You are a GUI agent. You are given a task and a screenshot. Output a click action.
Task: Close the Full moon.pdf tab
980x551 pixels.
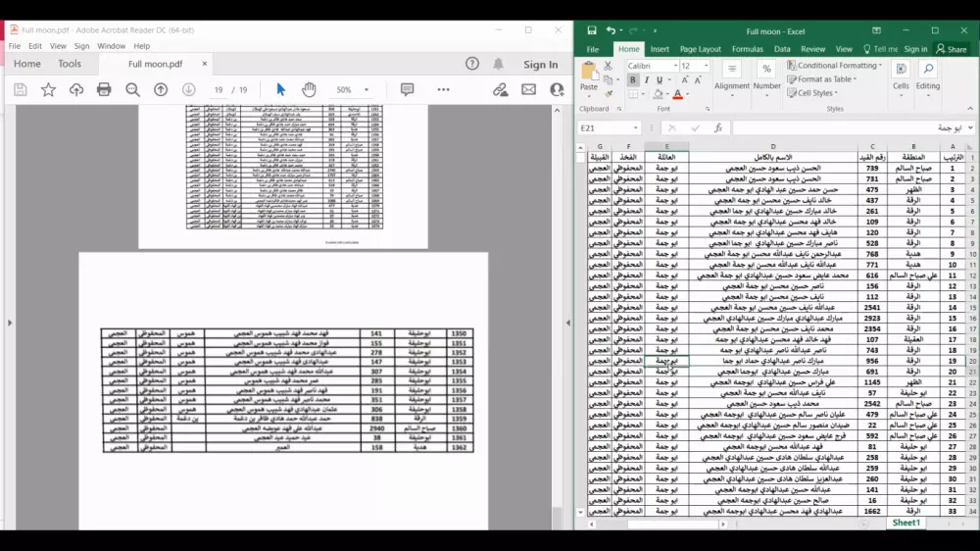click(x=205, y=64)
